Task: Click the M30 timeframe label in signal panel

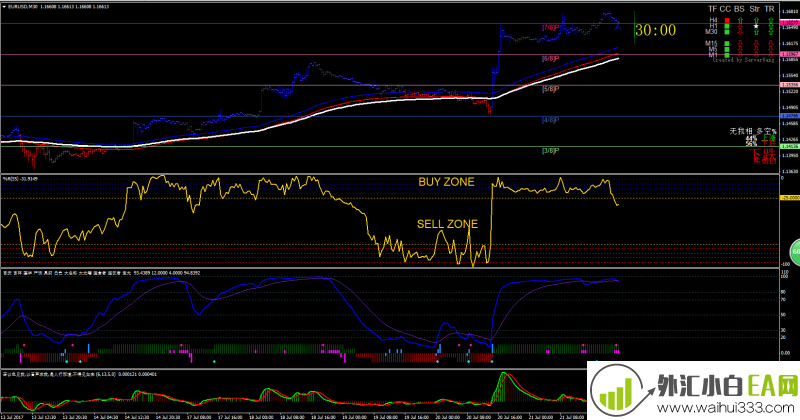Action: pos(711,32)
